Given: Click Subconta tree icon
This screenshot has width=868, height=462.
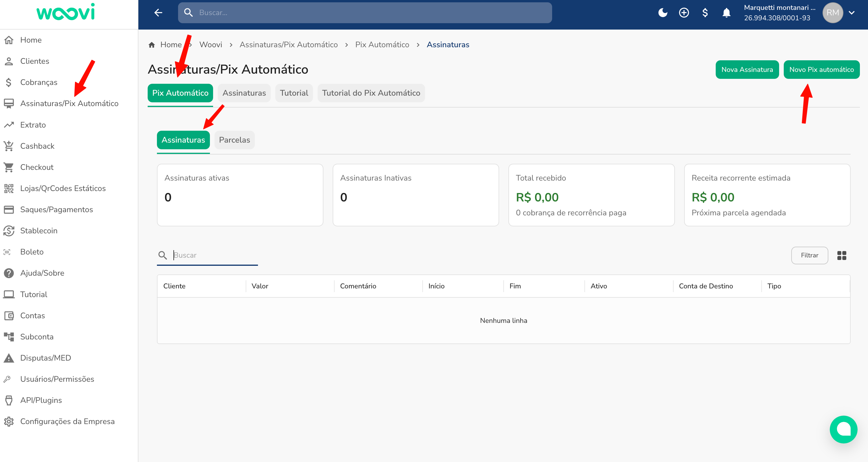Looking at the screenshot, I should pyautogui.click(x=9, y=337).
